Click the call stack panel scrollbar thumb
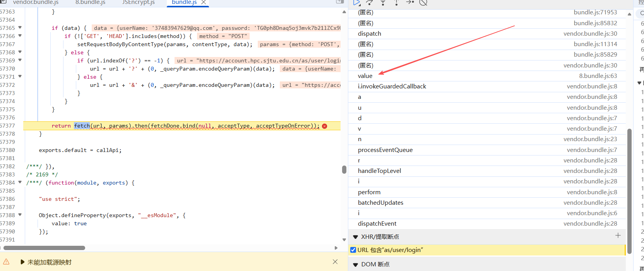Screen dimensions: 644x271 [629, 190]
